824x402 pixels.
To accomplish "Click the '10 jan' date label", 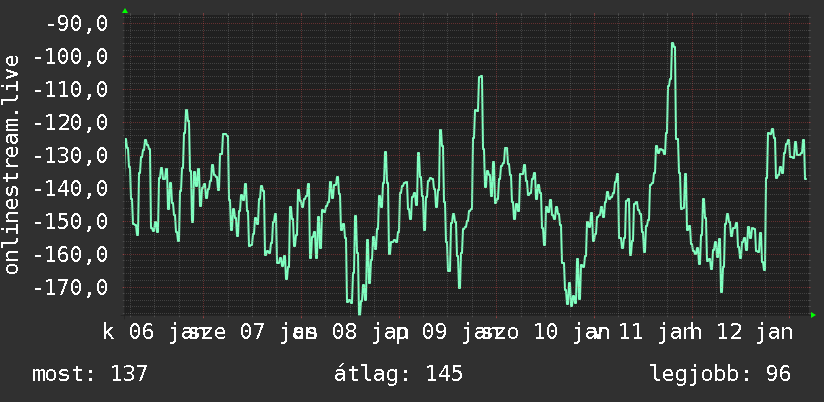I will [572, 333].
